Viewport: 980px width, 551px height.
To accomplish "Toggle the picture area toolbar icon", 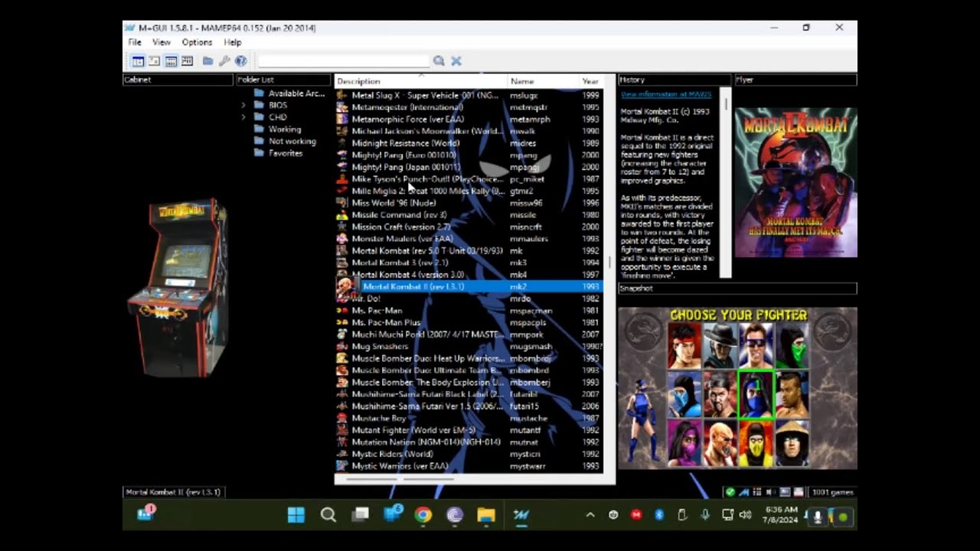I will (x=154, y=61).
